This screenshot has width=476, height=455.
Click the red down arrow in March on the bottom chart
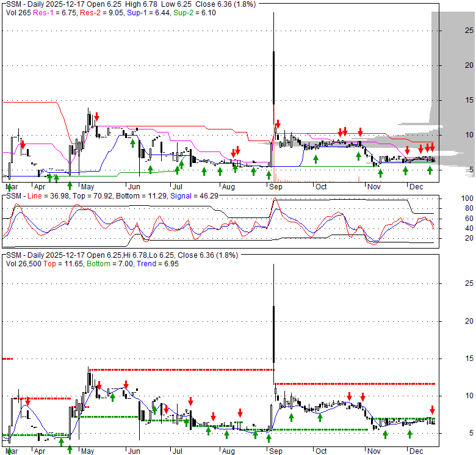[x=27, y=401]
